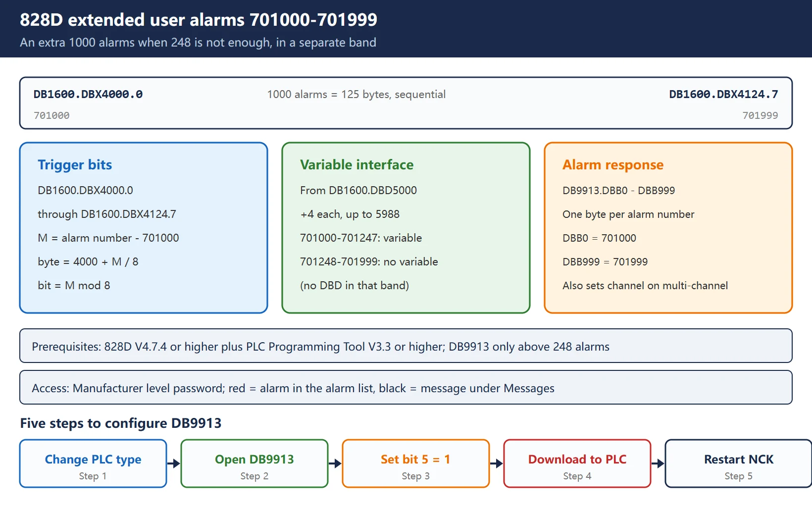Screen dimensions: 812x515
Task: Select the "M = alarm number - 701000" formula
Action: (x=108, y=238)
